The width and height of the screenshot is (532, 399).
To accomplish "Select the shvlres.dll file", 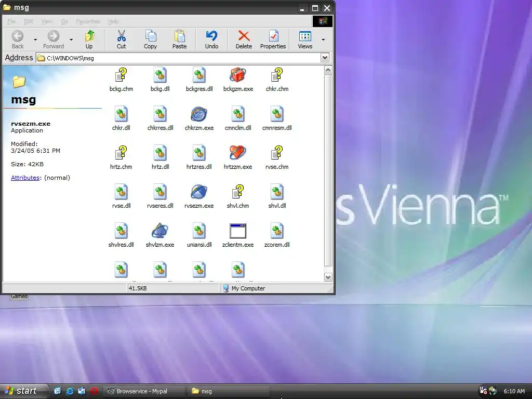I will [121, 235].
